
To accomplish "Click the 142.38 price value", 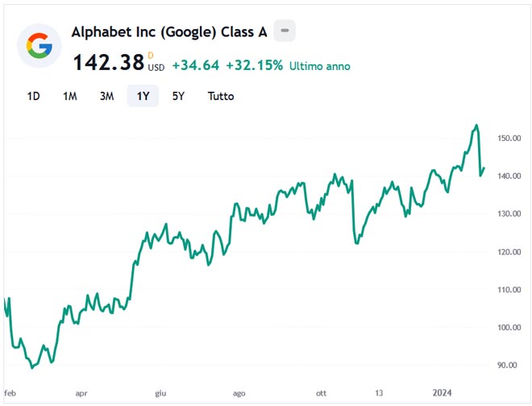I will 109,63.
